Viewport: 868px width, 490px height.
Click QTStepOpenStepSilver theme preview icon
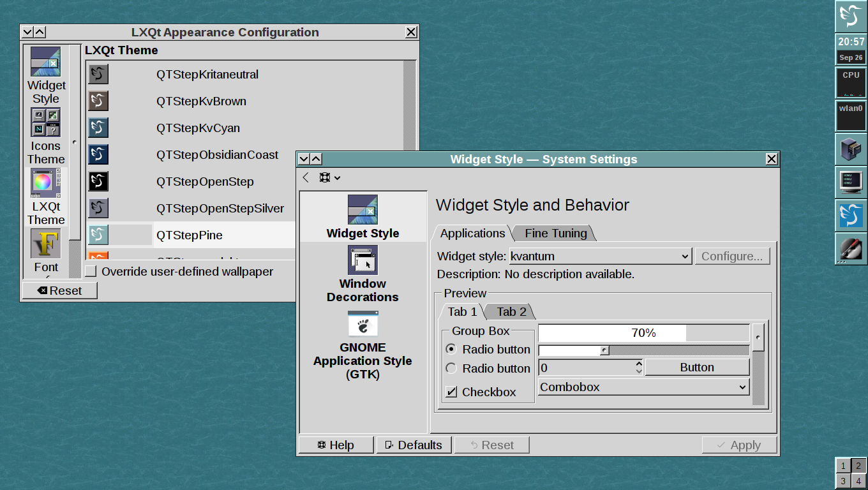[98, 208]
